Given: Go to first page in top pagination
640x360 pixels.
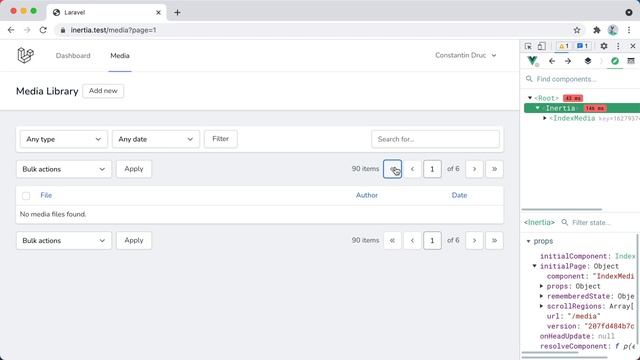Looking at the screenshot, I should 392,169.
